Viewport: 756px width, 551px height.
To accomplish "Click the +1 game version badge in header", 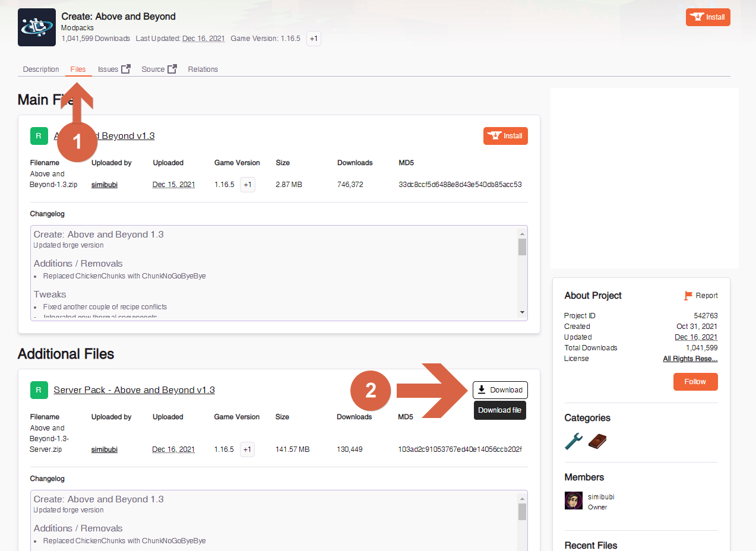I will click(x=314, y=39).
